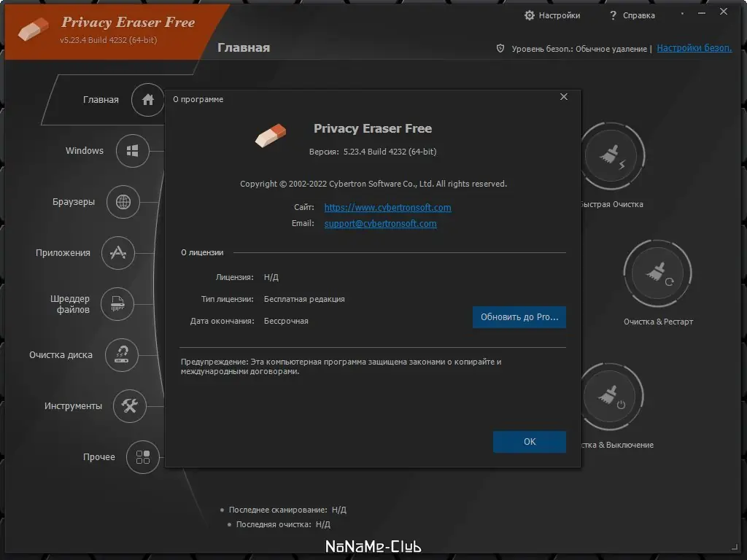Select the Браузеры globe icon

(x=125, y=202)
